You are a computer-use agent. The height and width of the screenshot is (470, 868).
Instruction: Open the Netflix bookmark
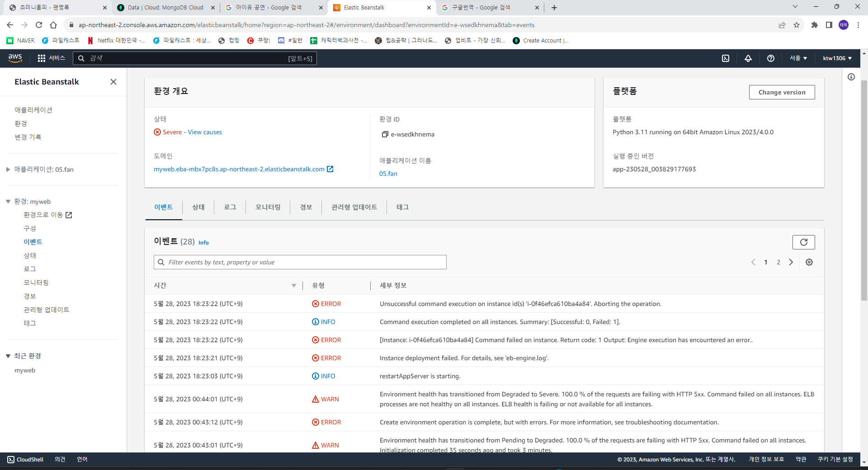116,40
